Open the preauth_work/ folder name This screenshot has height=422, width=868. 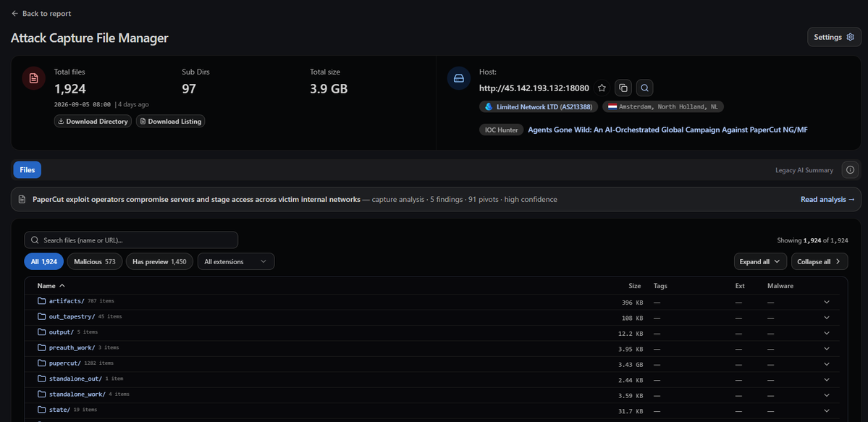[x=72, y=347]
